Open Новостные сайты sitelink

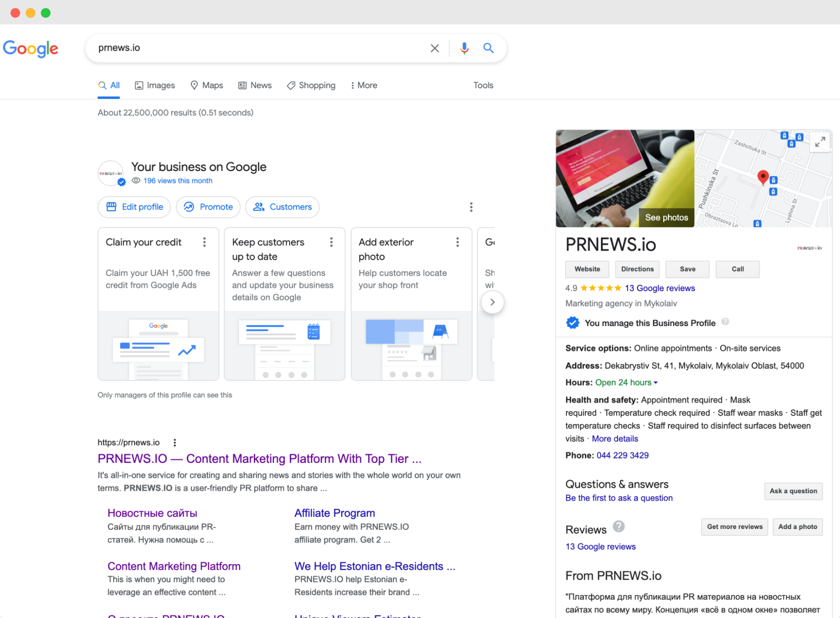[152, 513]
